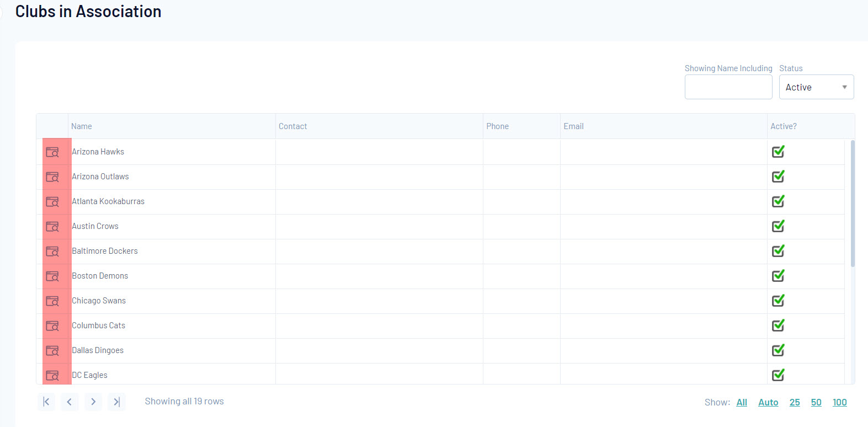This screenshot has width=868, height=427.
Task: Open the view icon for Atlanta Kookaburras
Action: coord(52,202)
